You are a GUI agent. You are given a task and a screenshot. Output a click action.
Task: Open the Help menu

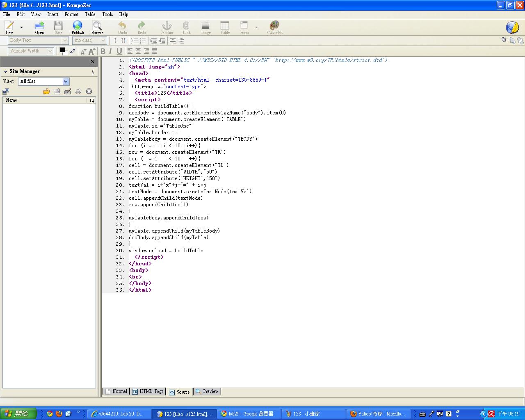pos(123,14)
